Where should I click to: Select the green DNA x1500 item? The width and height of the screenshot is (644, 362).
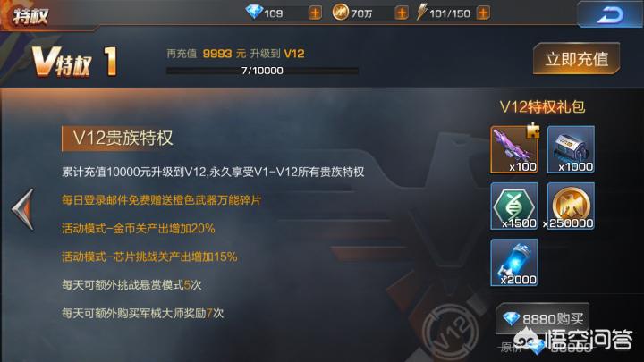click(x=514, y=206)
